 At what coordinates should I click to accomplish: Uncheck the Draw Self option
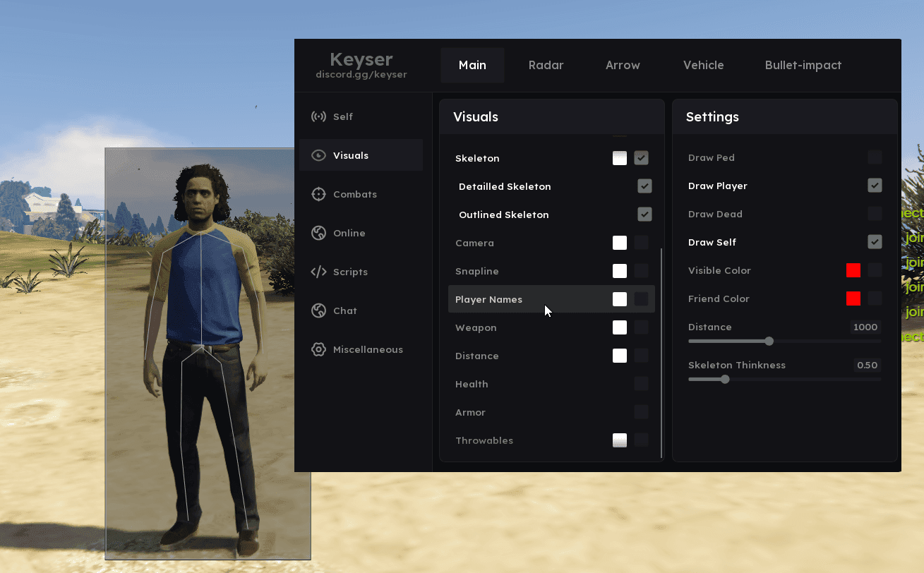coord(875,242)
